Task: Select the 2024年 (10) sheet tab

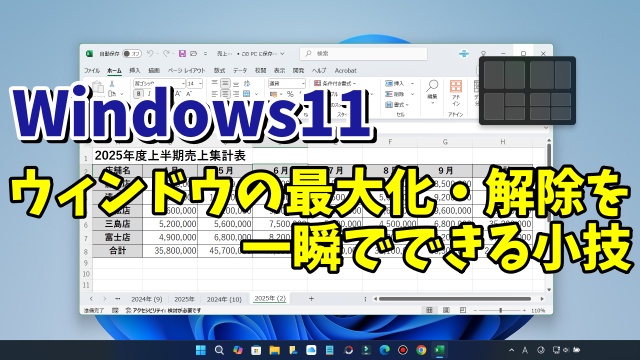Action: coord(224,299)
